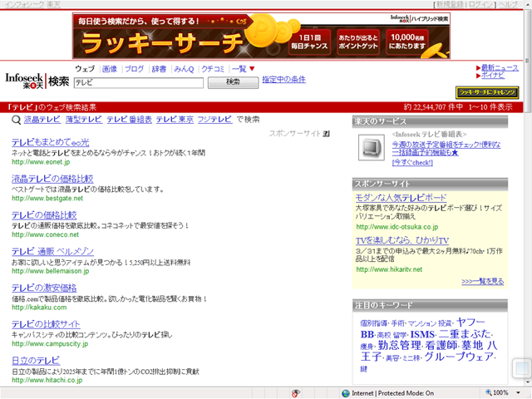Switch to the みんQ search tab
Viewport: 532px width, 399px height.
pos(184,69)
